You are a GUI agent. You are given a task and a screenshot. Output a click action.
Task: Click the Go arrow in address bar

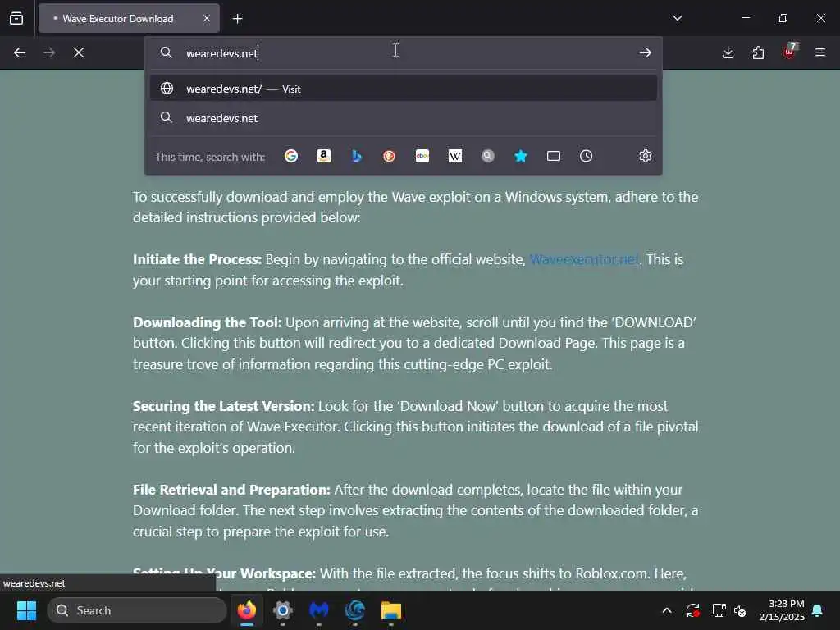(x=645, y=52)
